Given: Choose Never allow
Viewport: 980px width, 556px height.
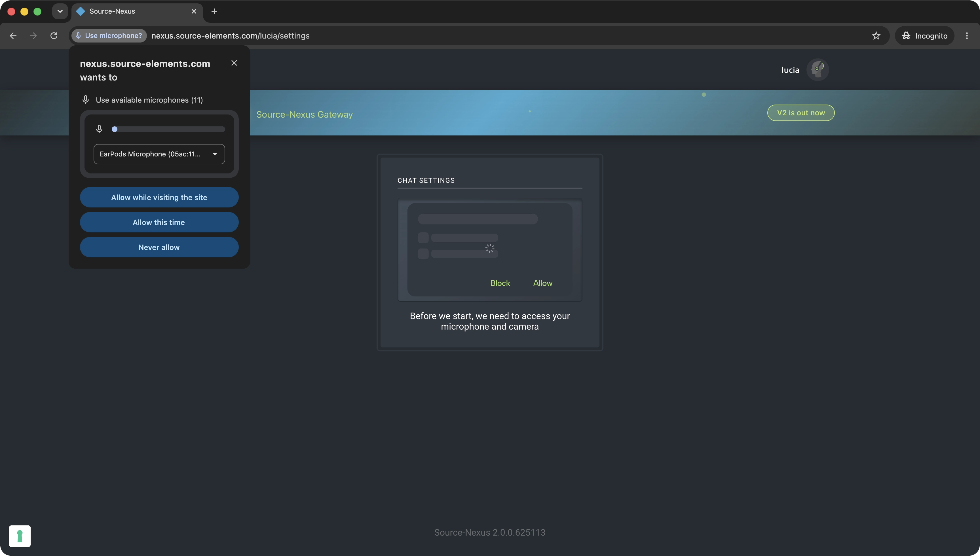Looking at the screenshot, I should 159,247.
